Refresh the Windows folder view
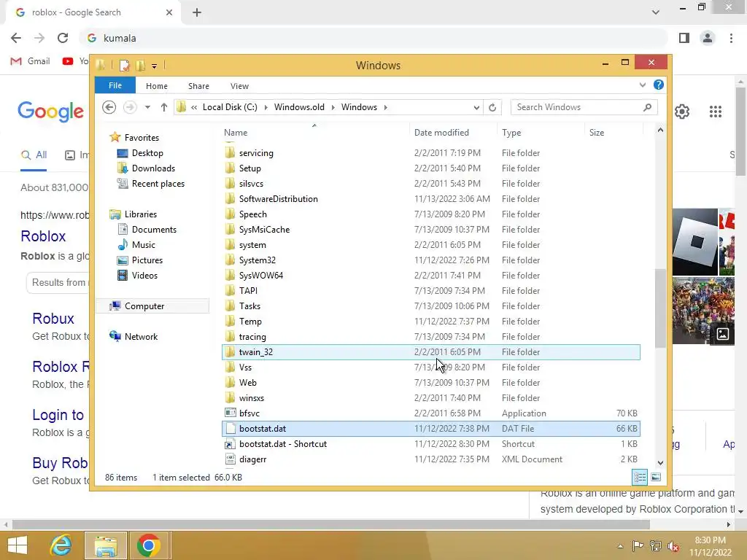The height and width of the screenshot is (560, 747). [x=492, y=108]
